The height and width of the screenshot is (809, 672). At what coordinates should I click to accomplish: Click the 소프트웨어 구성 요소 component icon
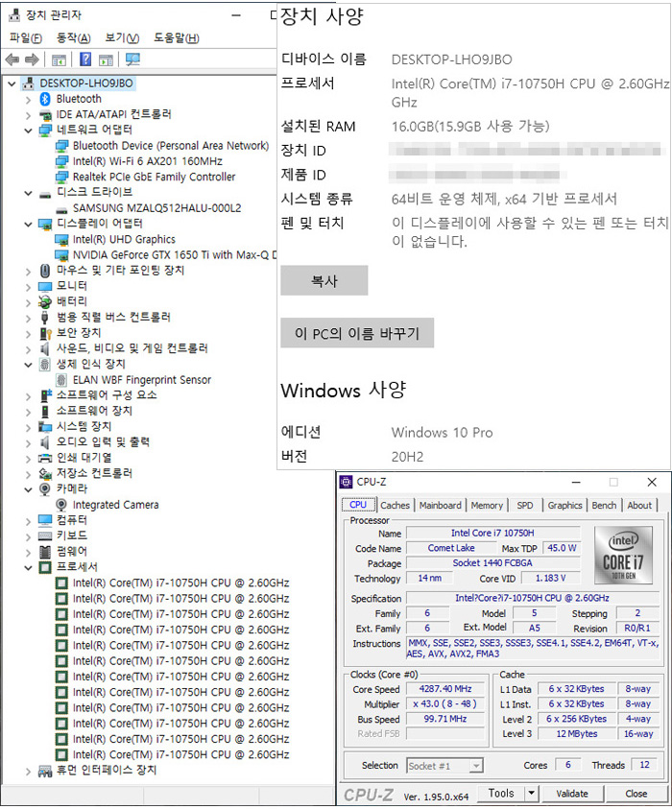click(45, 395)
